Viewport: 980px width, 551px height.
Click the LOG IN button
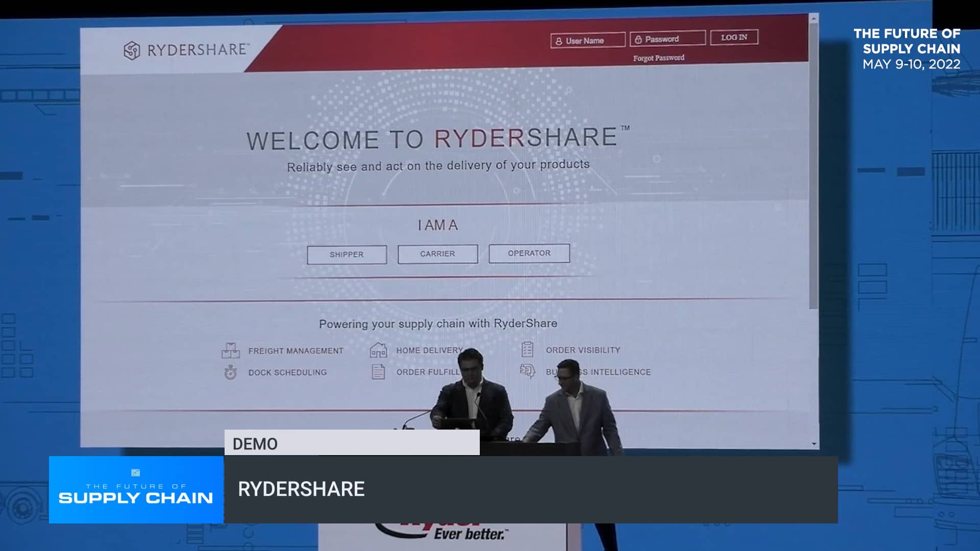pos(734,37)
